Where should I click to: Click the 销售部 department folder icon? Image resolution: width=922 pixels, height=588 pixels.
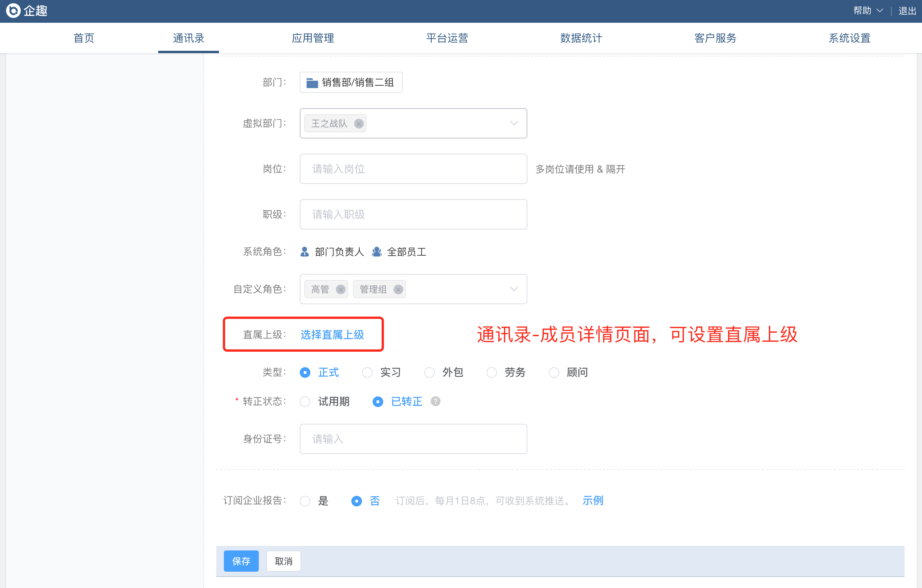(312, 83)
